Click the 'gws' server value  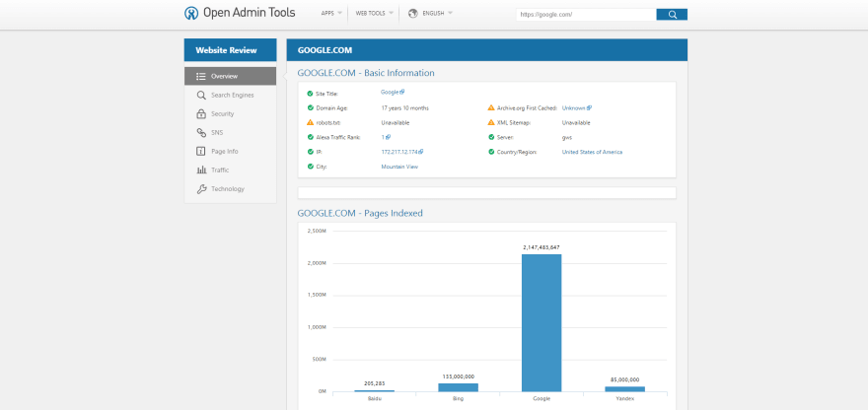tap(567, 137)
